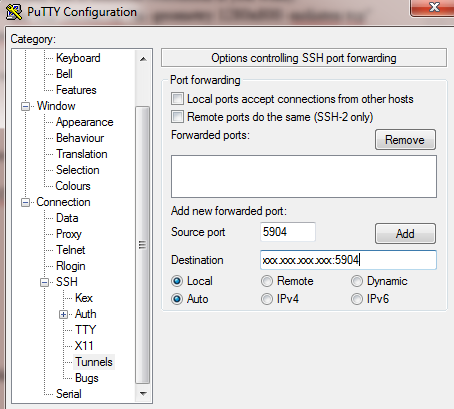
Task: Expand the Auth tree node
Action: point(63,314)
